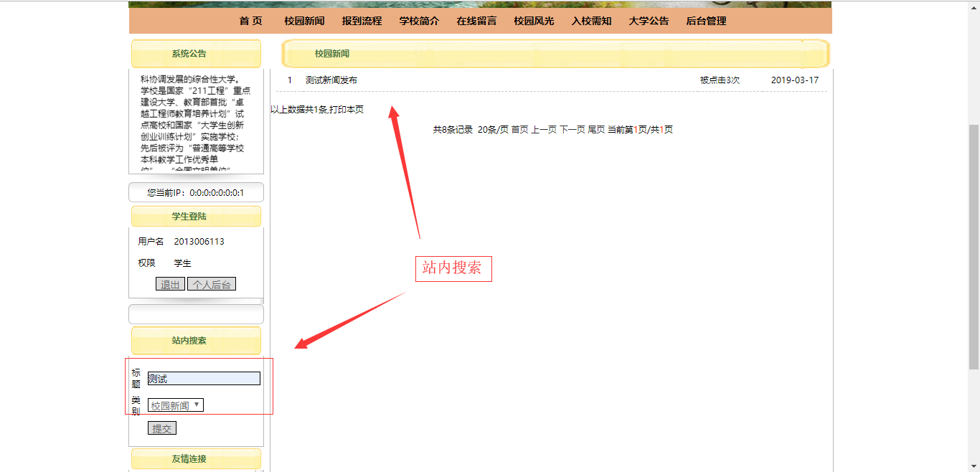The width and height of the screenshot is (980, 472).
Task: Click the username 2013006113
Action: coord(199,242)
